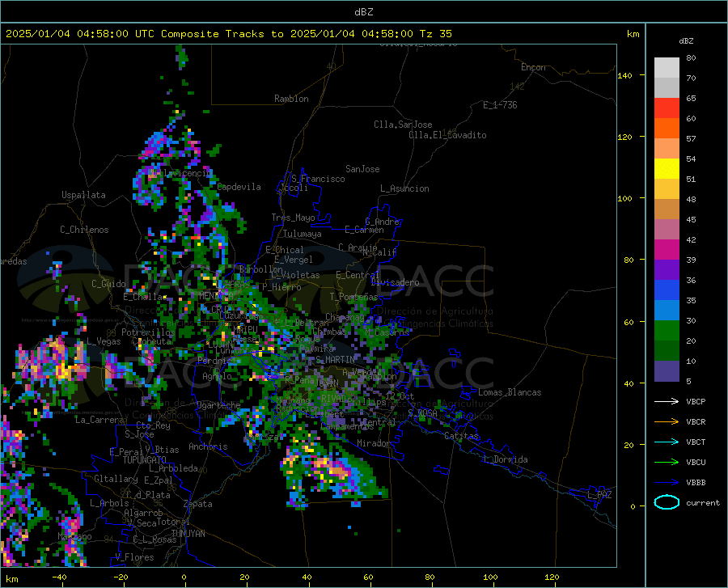
Task: Click the 'Catitas' map label
Action: 461,436
